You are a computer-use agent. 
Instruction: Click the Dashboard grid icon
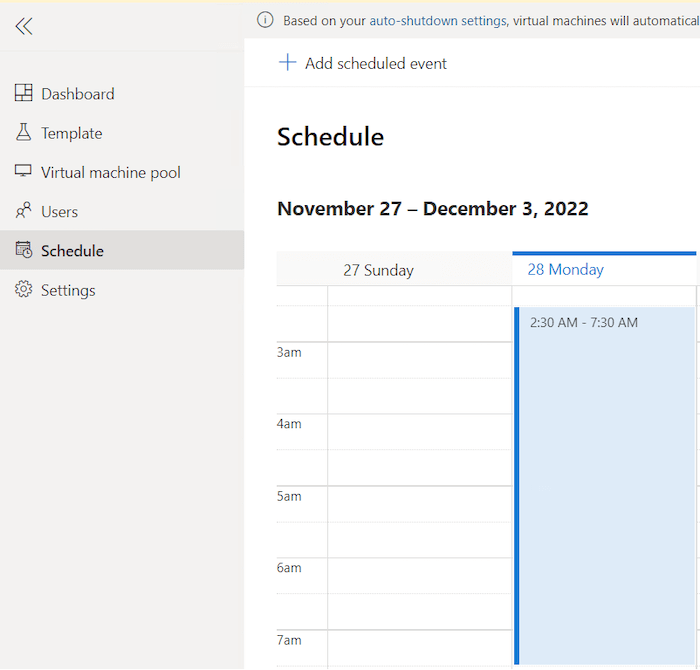(x=23, y=93)
